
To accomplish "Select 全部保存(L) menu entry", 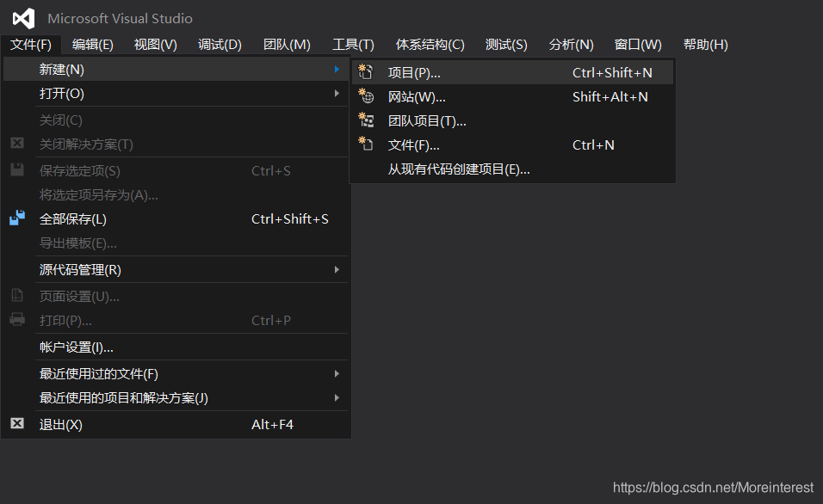I will pos(176,218).
